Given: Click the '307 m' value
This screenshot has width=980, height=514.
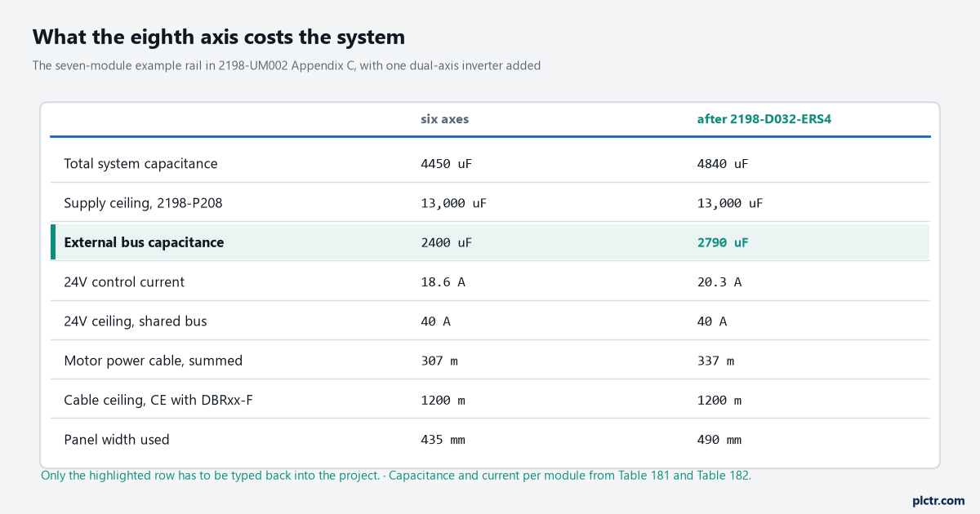Looking at the screenshot, I should coord(439,360).
